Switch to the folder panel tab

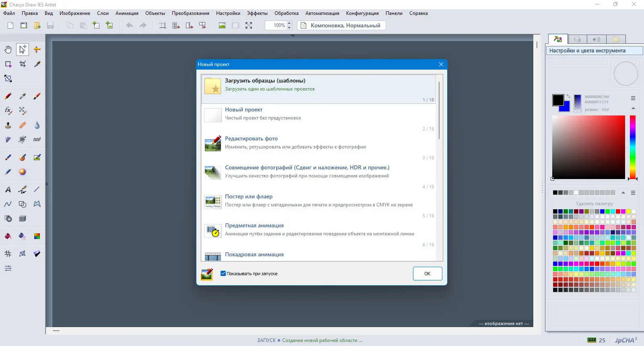pos(616,39)
